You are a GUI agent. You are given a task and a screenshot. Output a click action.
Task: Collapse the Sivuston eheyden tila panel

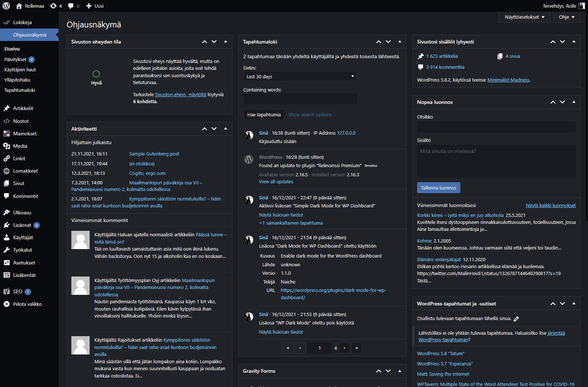tap(225, 42)
